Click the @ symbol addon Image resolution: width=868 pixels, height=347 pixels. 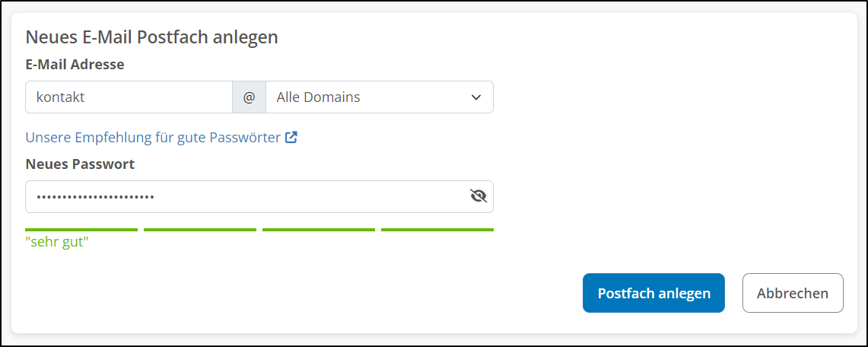(249, 97)
